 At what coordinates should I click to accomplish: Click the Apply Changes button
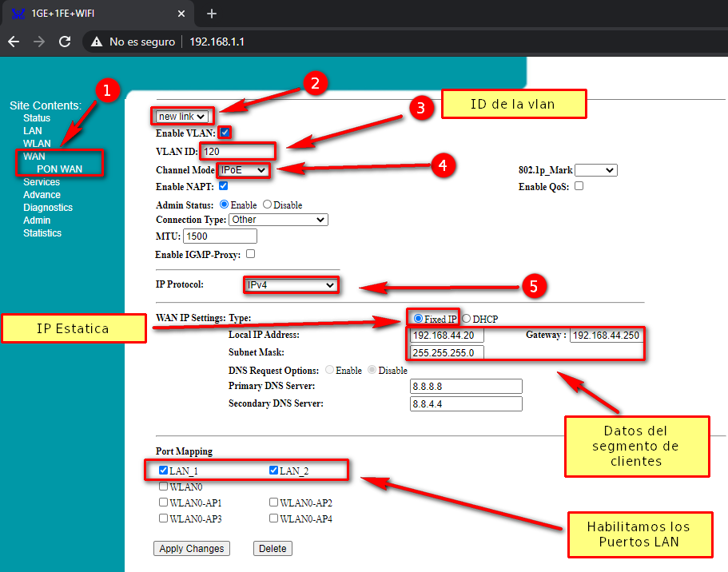tap(192, 549)
